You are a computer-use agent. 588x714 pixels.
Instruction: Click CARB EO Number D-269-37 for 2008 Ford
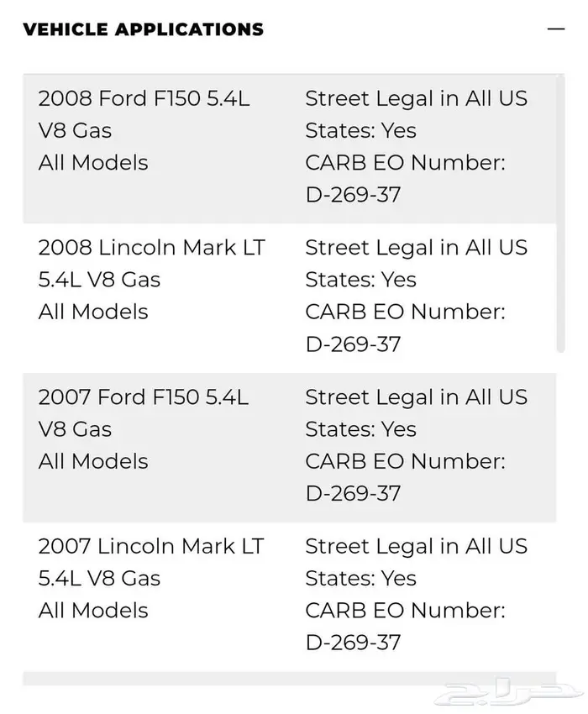coord(354,194)
